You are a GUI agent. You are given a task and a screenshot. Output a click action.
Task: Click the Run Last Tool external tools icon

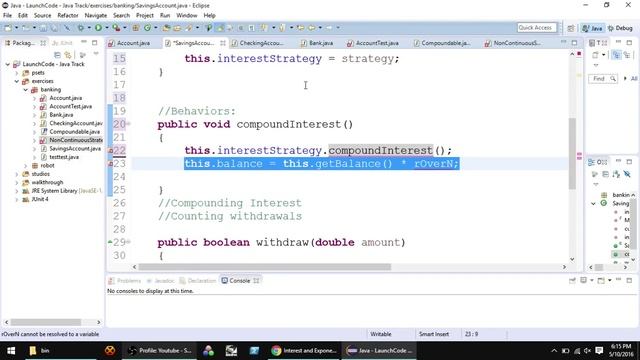116,28
